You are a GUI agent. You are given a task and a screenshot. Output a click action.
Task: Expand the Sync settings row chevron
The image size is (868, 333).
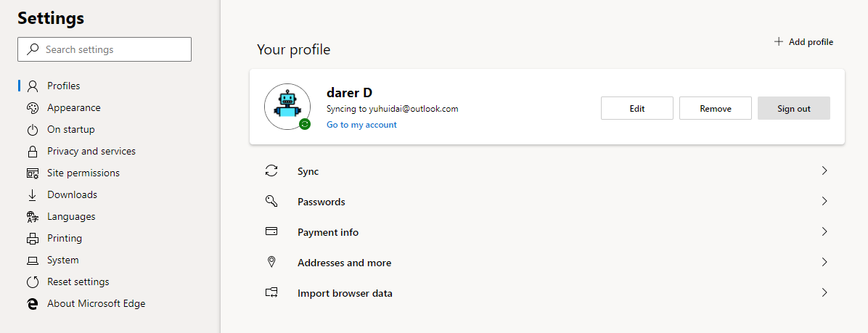coord(824,171)
